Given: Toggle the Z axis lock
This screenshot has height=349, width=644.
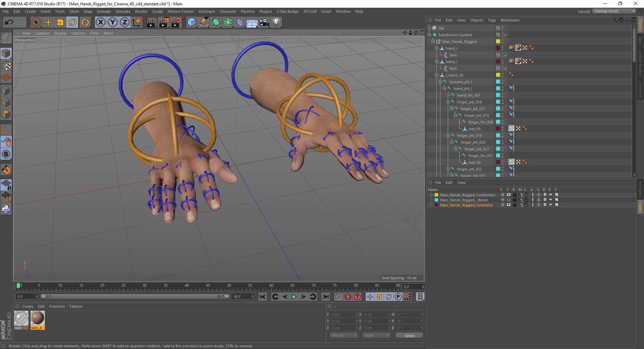Looking at the screenshot, I should click(125, 22).
